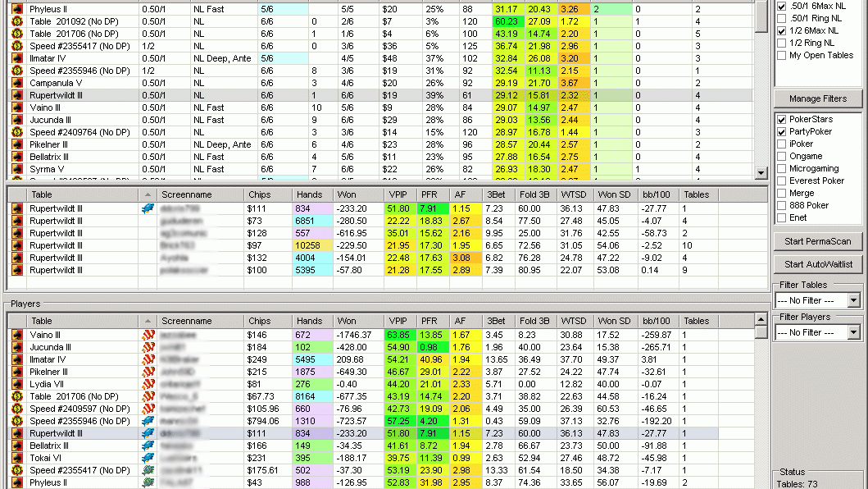The image size is (868, 489).
Task: Sort the middle player list by Chips column
Action: click(268, 194)
